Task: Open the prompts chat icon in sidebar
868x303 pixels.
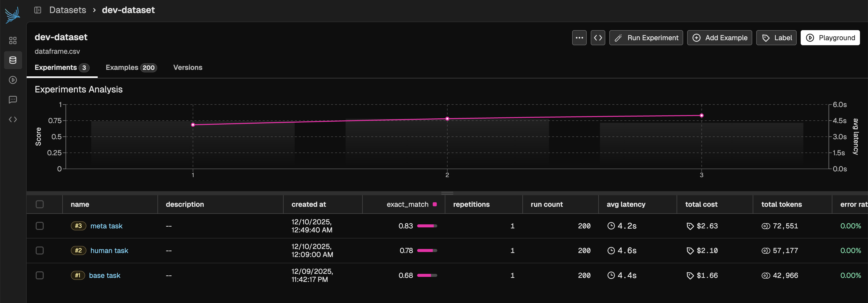Action: click(13, 100)
